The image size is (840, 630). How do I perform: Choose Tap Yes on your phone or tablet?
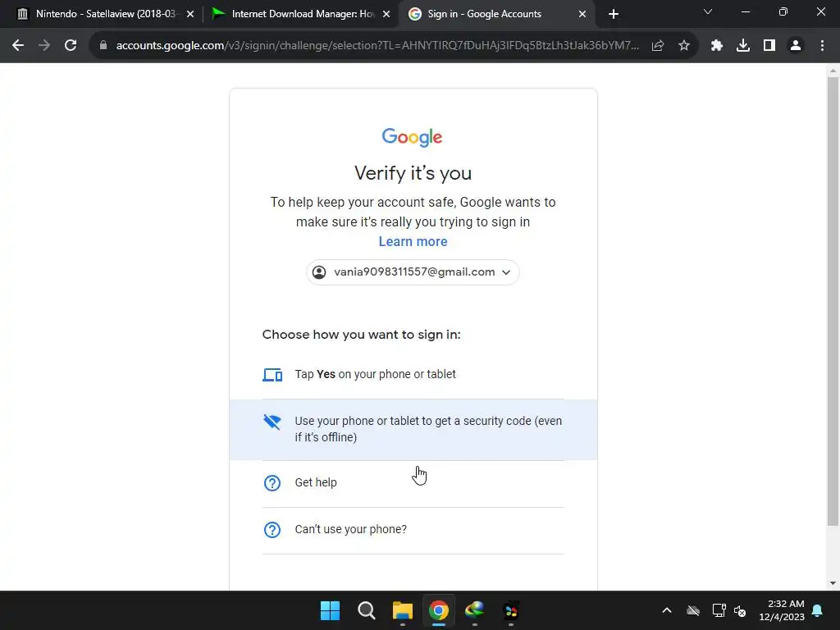[413, 374]
